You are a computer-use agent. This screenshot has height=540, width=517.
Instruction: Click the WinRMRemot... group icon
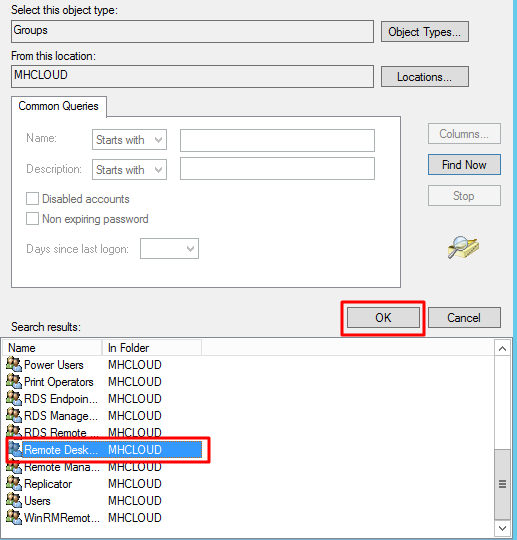click(14, 517)
